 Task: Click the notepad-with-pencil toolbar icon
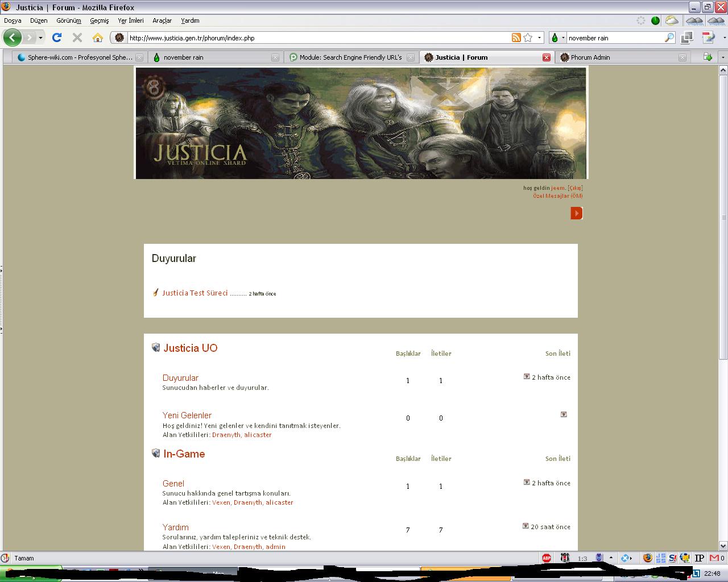click(x=708, y=38)
